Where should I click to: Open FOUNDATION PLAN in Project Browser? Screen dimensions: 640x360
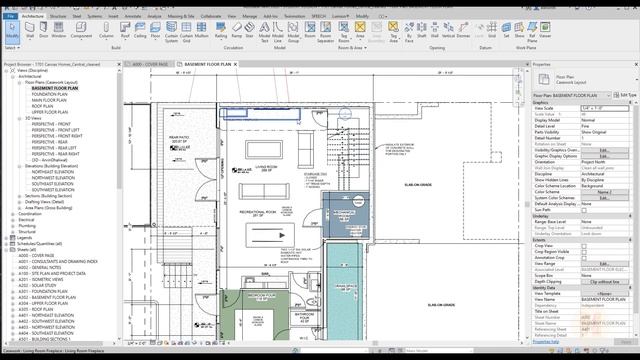(49, 94)
